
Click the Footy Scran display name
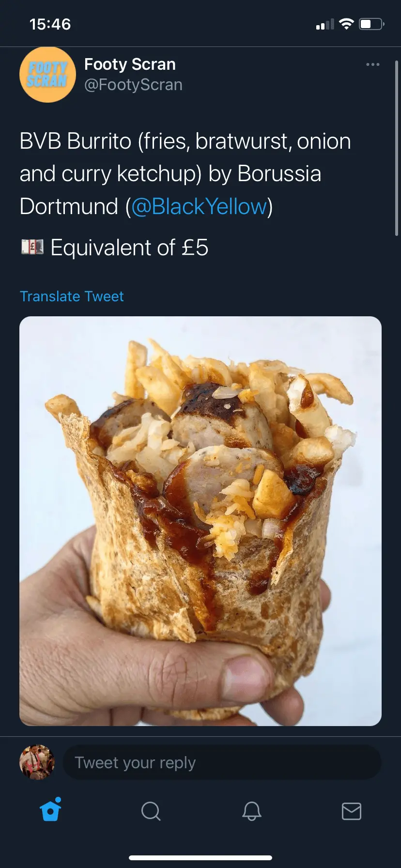[x=130, y=64]
